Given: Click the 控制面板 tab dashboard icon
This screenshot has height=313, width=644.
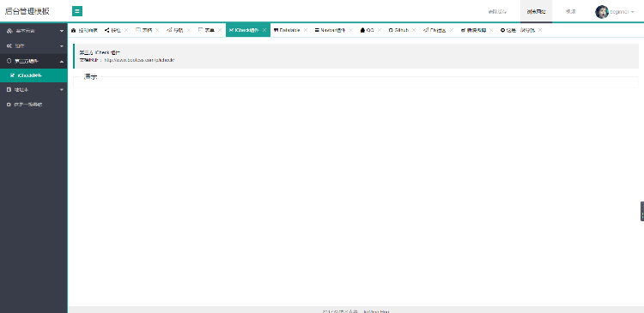Looking at the screenshot, I should 74,30.
